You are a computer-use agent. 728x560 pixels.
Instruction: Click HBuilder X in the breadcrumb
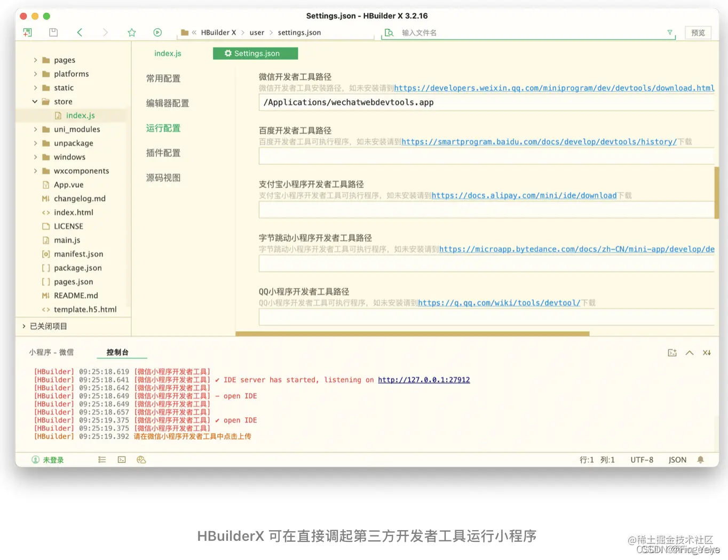click(x=218, y=33)
